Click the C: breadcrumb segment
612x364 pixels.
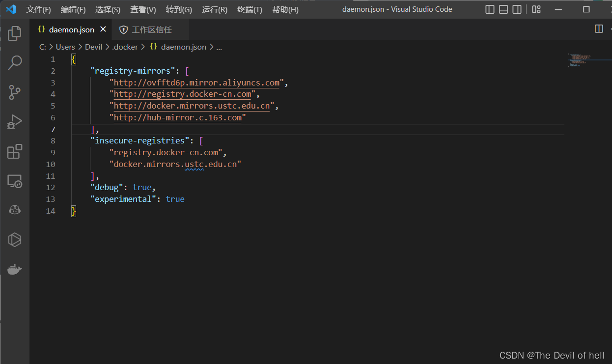(x=42, y=47)
